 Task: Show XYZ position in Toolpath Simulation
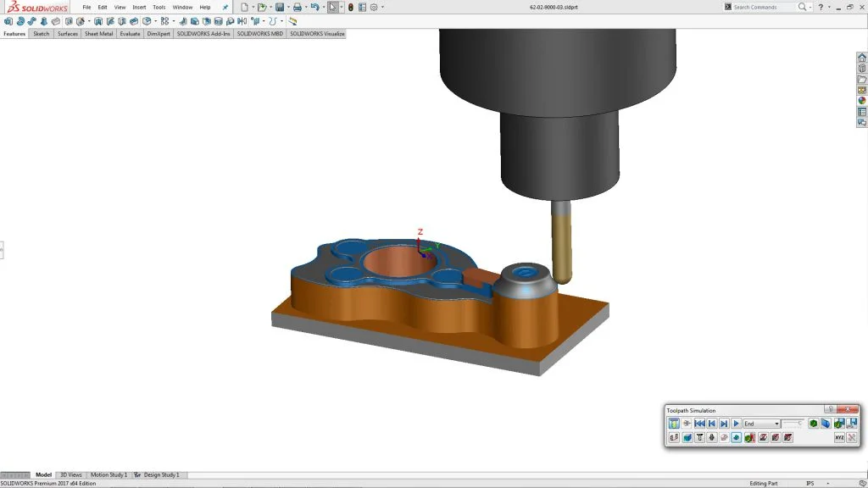839,436
